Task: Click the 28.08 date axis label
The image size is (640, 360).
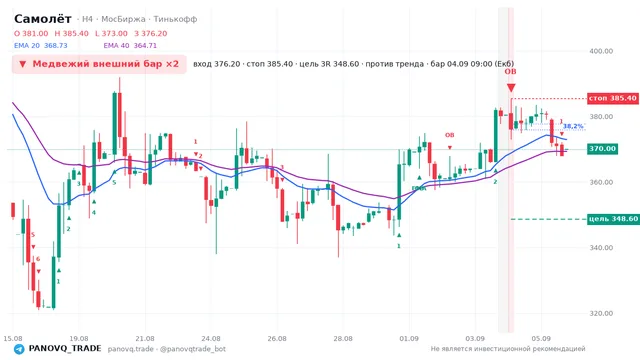Action: 343,338
